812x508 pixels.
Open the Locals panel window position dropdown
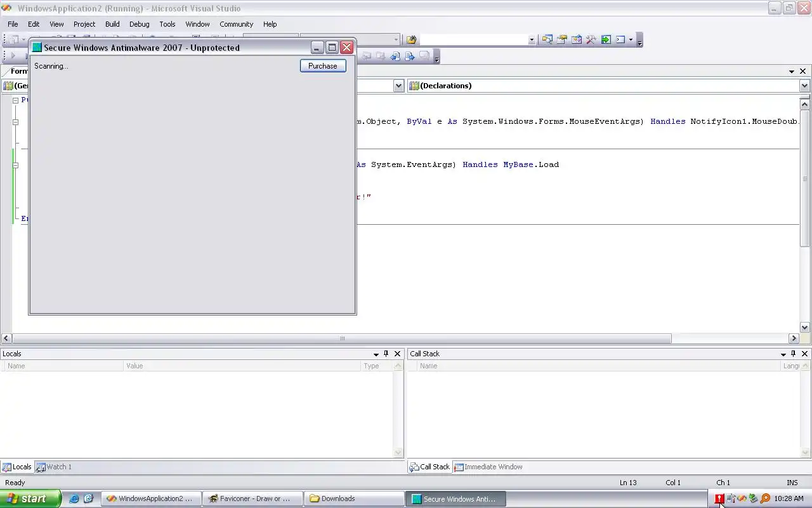point(376,354)
